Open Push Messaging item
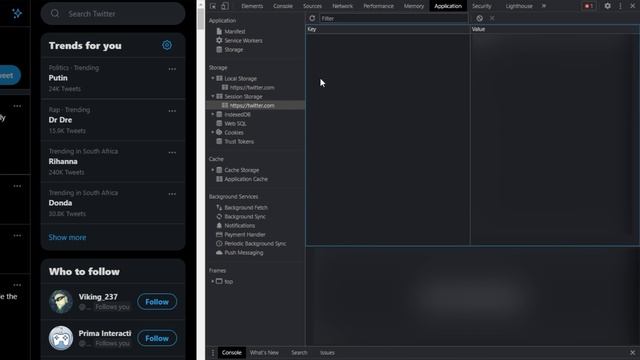The image size is (640, 360). point(243,252)
